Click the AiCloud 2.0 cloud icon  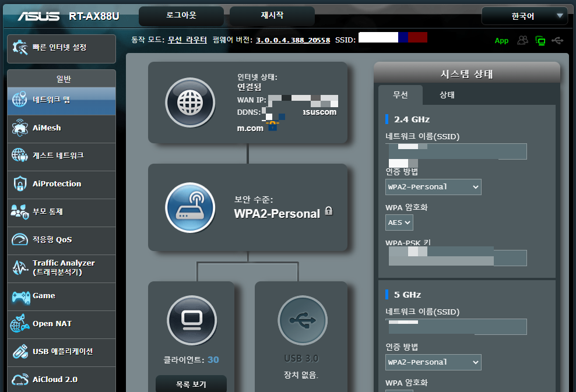tap(20, 380)
